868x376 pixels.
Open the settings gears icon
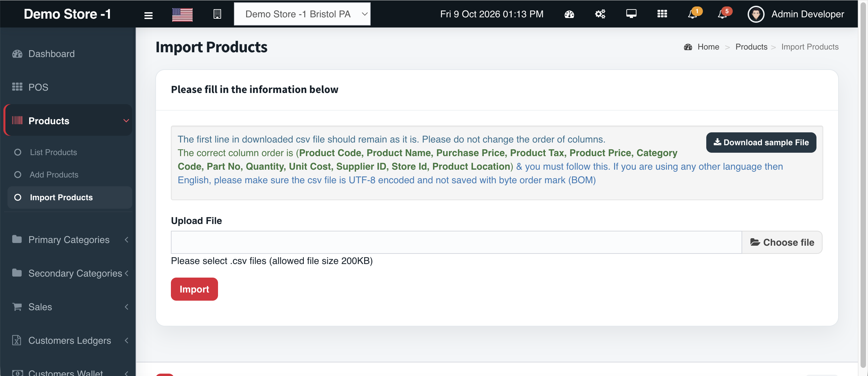tap(600, 14)
